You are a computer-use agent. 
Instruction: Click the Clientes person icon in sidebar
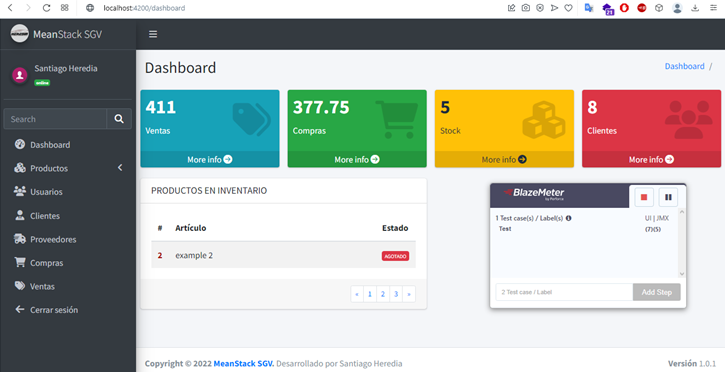[x=20, y=215]
